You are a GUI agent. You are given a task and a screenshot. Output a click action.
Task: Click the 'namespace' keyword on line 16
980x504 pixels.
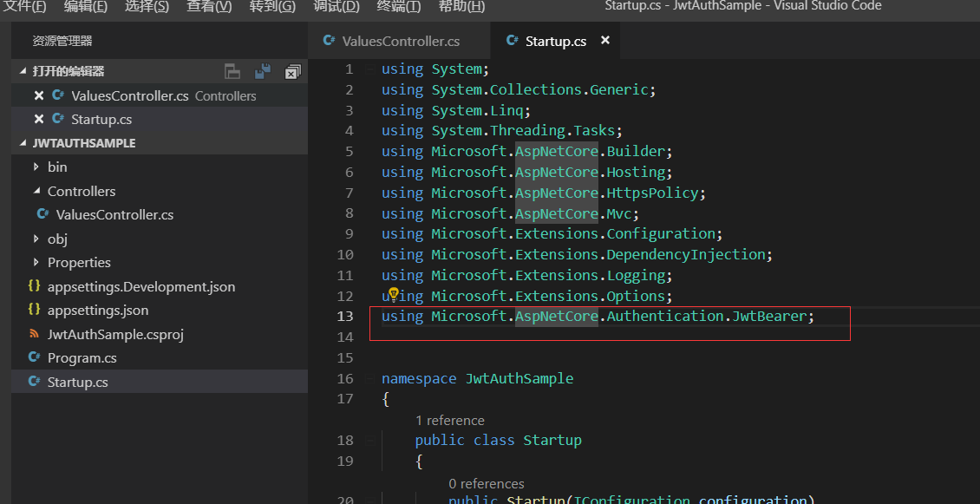pos(419,378)
